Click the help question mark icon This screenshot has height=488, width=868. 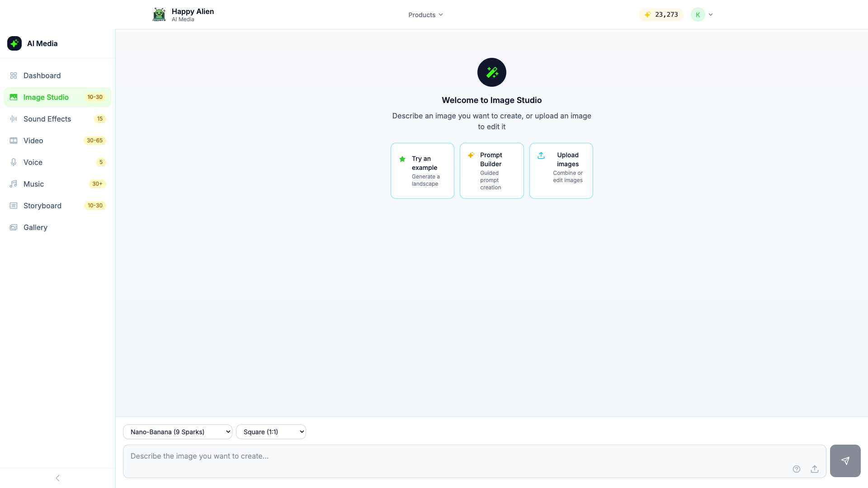[x=796, y=469]
